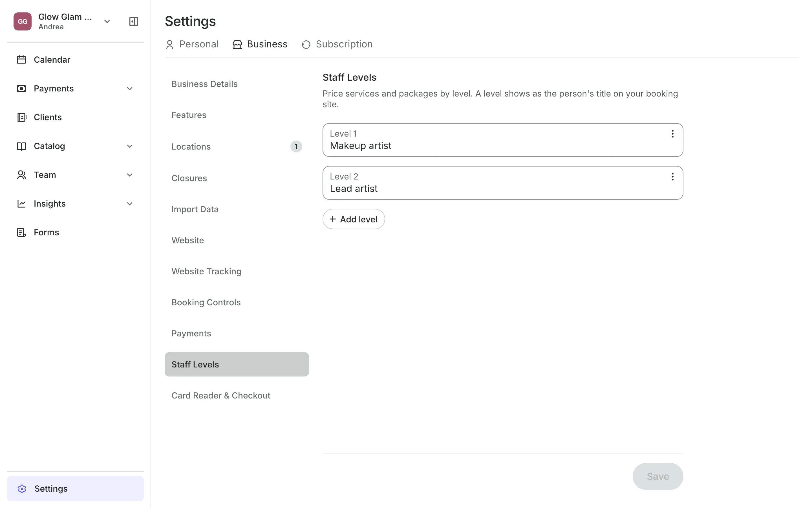The width and height of the screenshot is (812, 508).
Task: Collapse the sidebar panel icon
Action: (134, 21)
